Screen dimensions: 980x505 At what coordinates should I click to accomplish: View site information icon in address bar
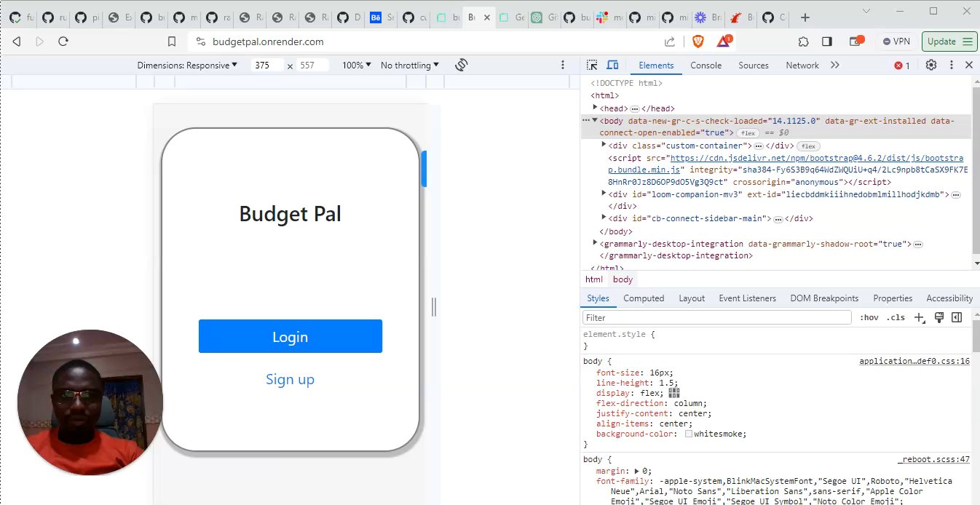[x=202, y=41]
